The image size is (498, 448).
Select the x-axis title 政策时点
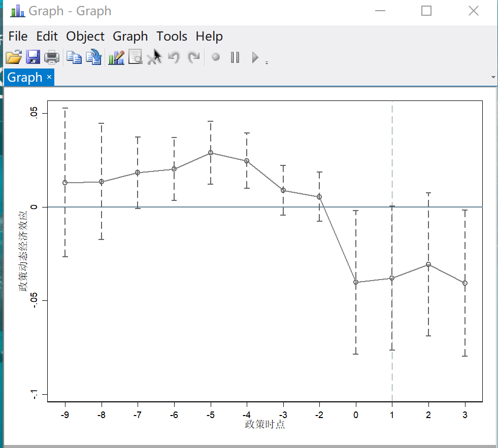[264, 424]
